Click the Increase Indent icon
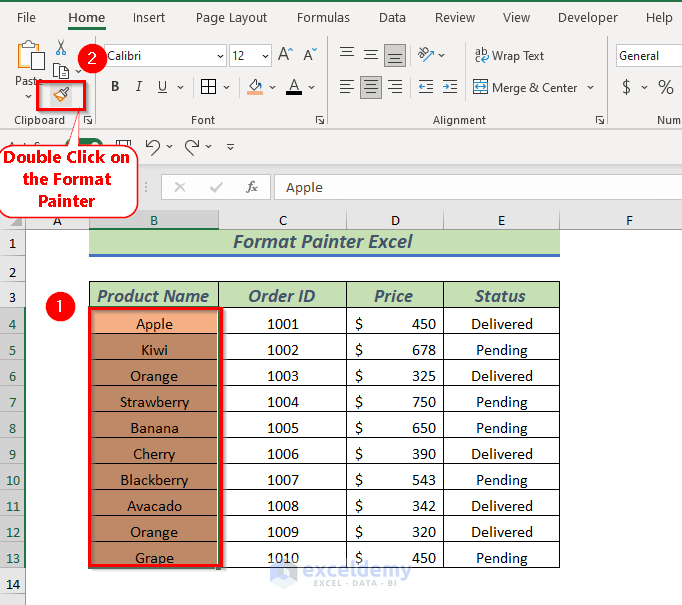 click(450, 87)
